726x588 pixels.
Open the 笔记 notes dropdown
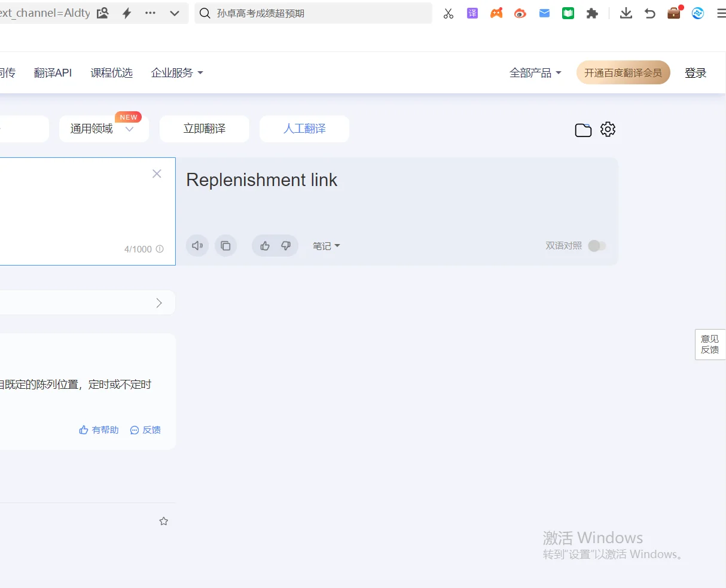[327, 246]
